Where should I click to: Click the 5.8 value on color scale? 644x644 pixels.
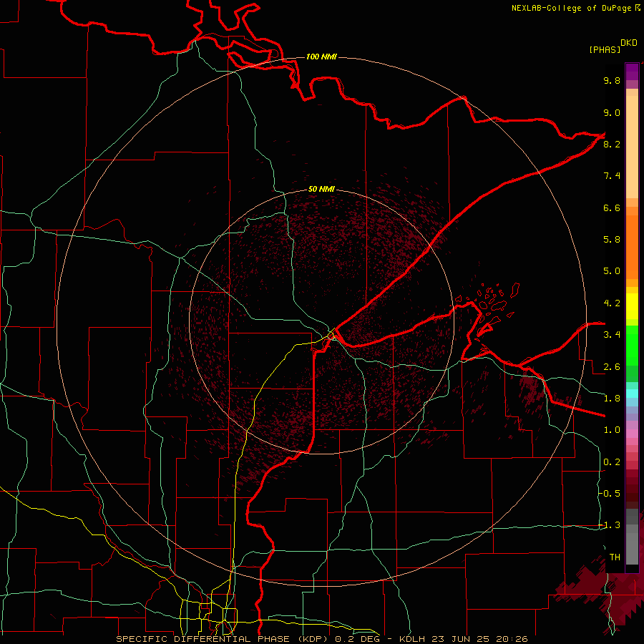click(612, 240)
